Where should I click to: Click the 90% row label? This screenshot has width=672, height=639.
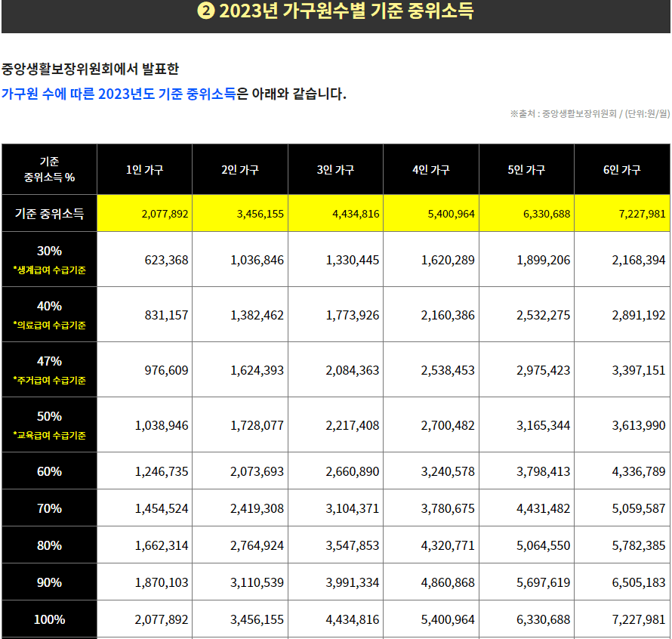[49, 582]
